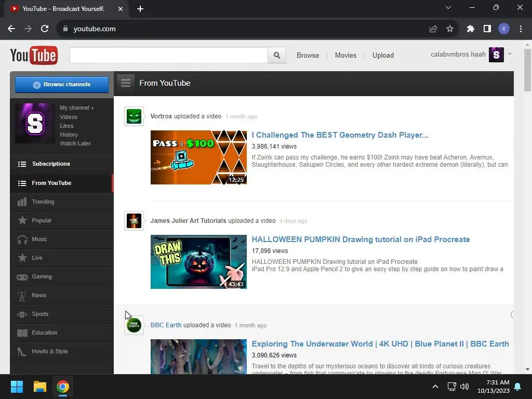Open Chrome three-dot menu

(x=521, y=29)
